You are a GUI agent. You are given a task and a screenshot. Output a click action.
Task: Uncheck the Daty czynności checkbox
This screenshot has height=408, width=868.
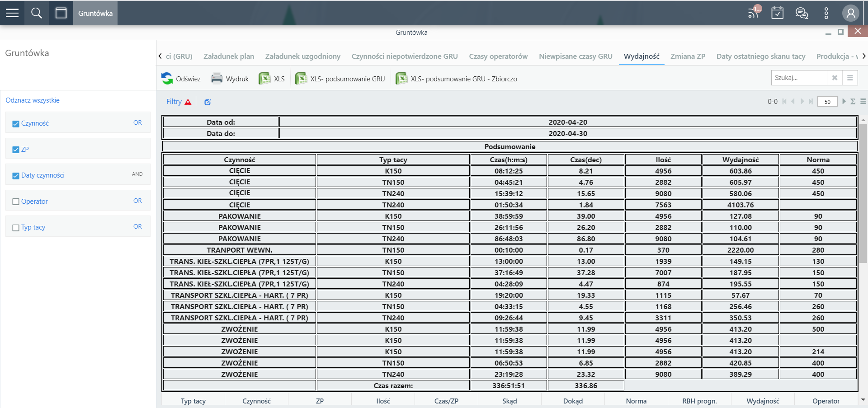click(x=16, y=176)
